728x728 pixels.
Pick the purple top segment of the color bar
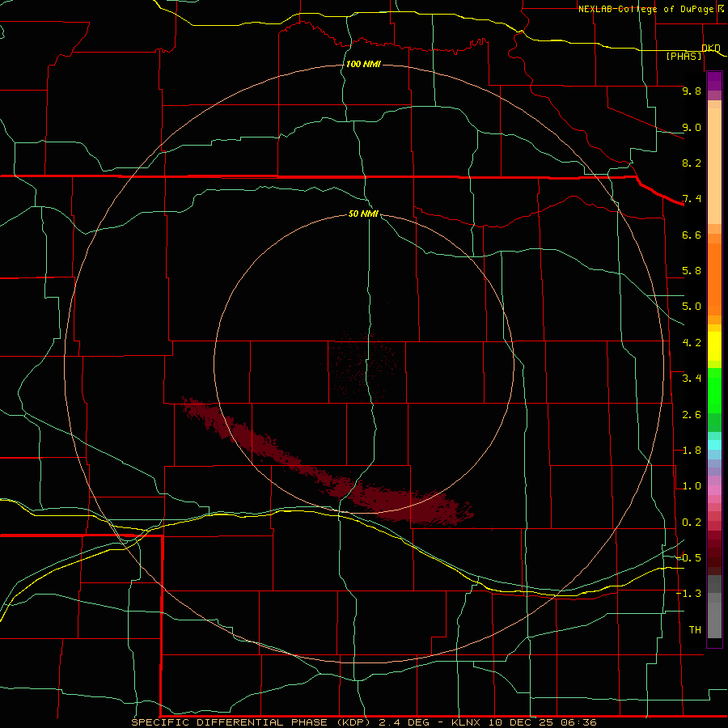714,81
